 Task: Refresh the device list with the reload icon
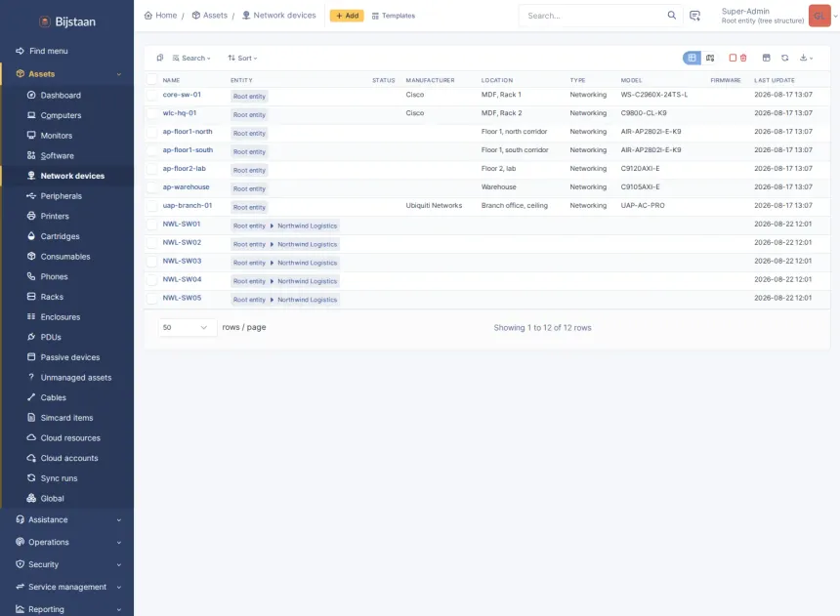pyautogui.click(x=785, y=58)
